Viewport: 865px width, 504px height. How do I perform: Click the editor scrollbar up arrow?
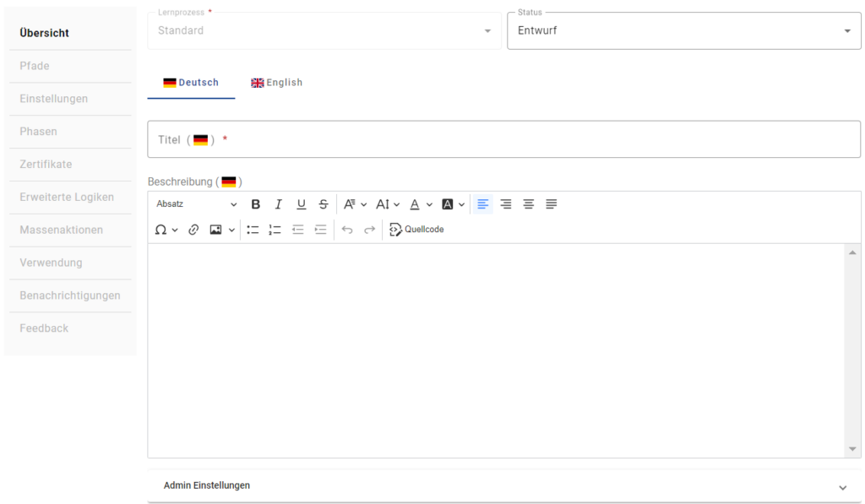click(x=852, y=252)
